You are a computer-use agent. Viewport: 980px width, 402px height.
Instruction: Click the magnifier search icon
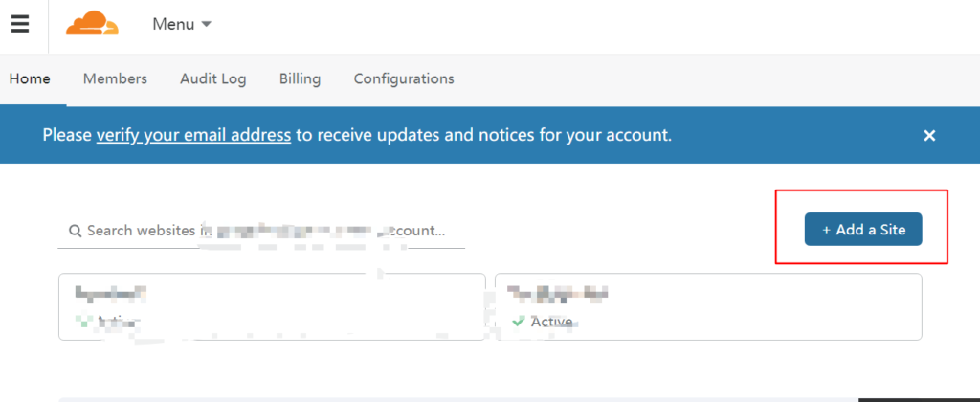click(75, 231)
